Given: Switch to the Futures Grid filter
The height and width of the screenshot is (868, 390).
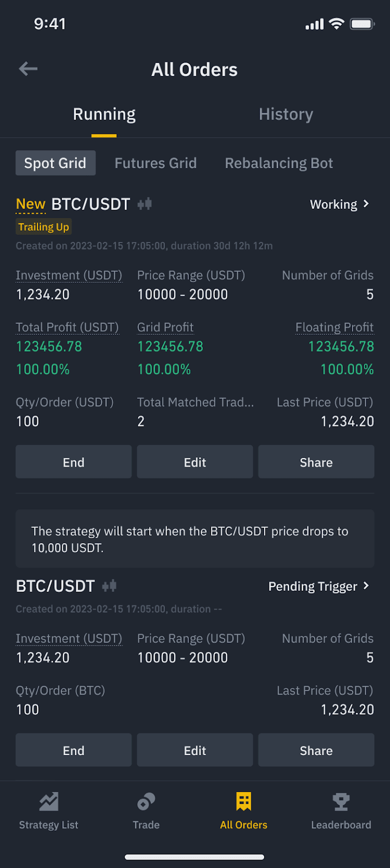Looking at the screenshot, I should [x=156, y=163].
